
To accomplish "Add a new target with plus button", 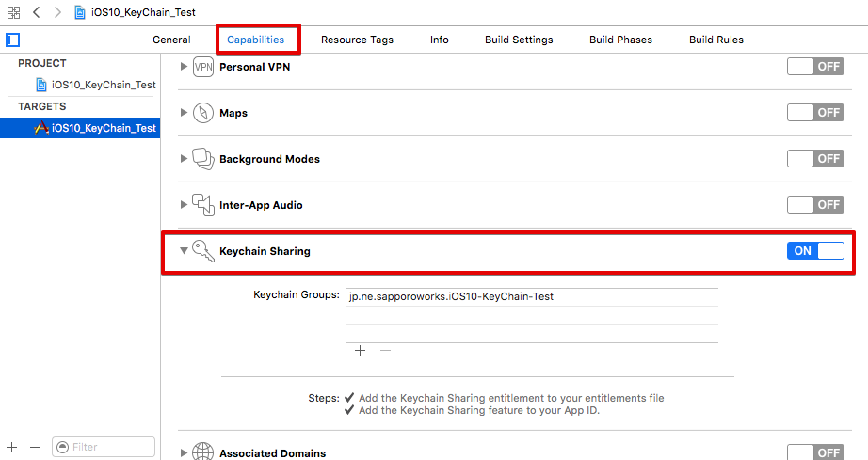I will [12, 447].
